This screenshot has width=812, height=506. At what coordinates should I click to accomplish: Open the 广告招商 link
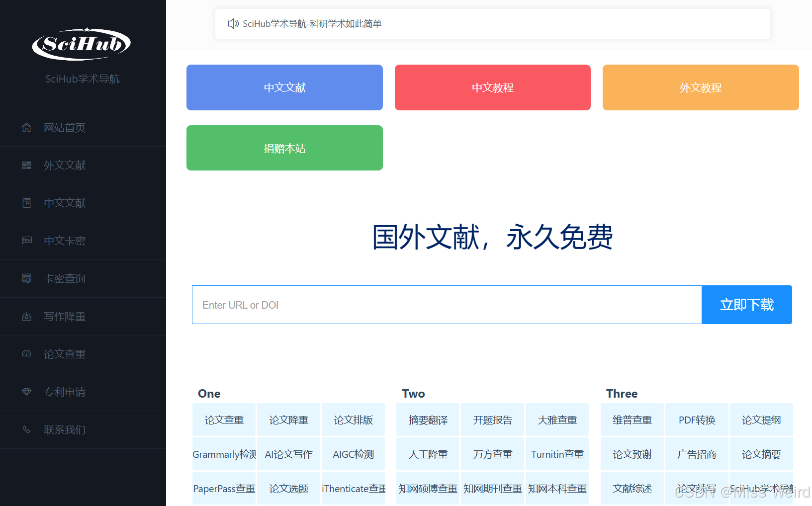697,454
